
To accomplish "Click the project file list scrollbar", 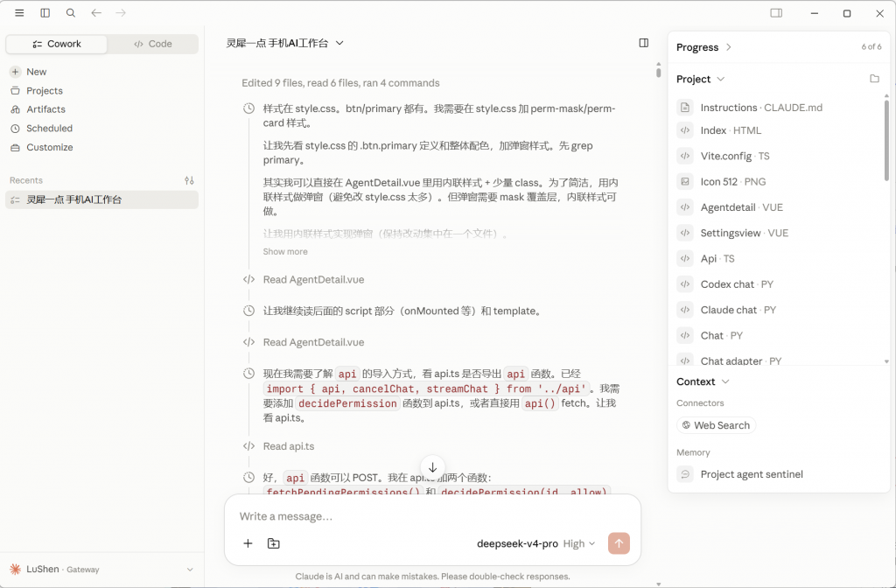I will (886, 140).
